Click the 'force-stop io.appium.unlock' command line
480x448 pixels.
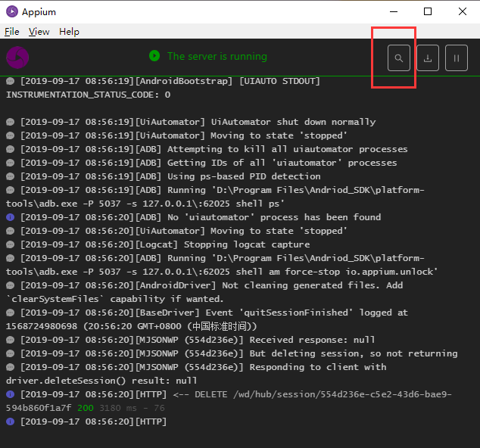pos(222,272)
